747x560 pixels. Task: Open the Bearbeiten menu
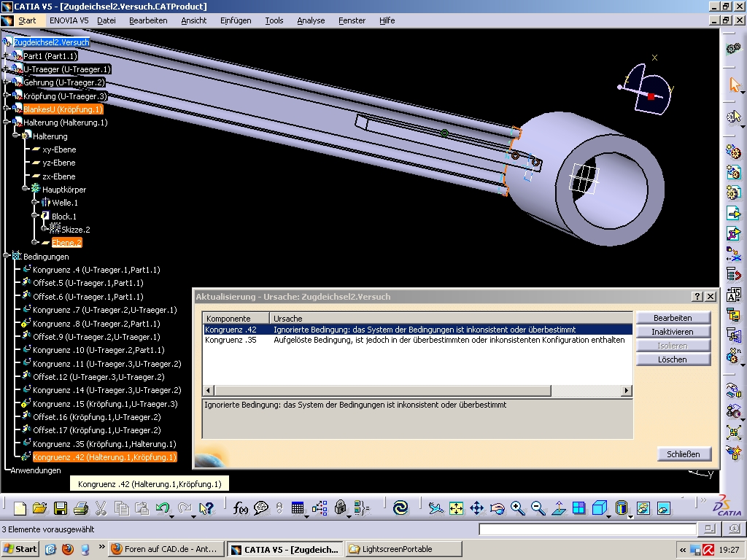(x=148, y=20)
